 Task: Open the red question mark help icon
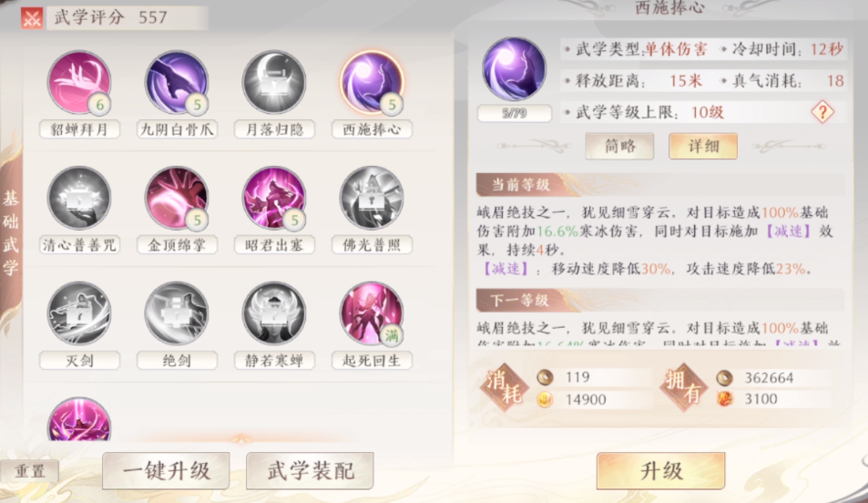[822, 112]
